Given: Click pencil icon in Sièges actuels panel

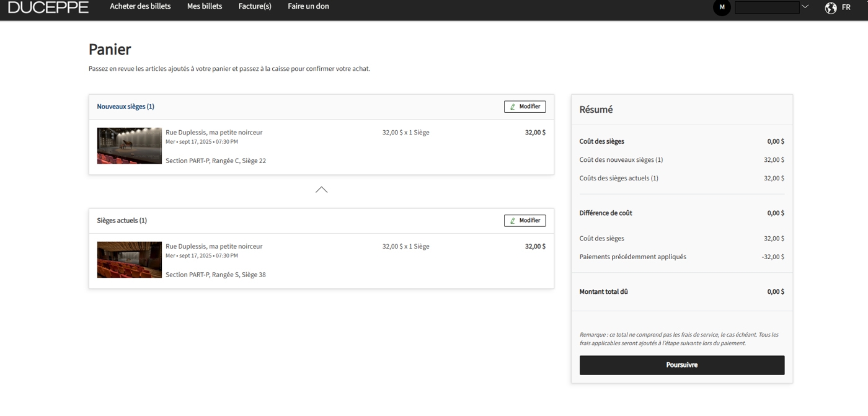Looking at the screenshot, I should (513, 221).
